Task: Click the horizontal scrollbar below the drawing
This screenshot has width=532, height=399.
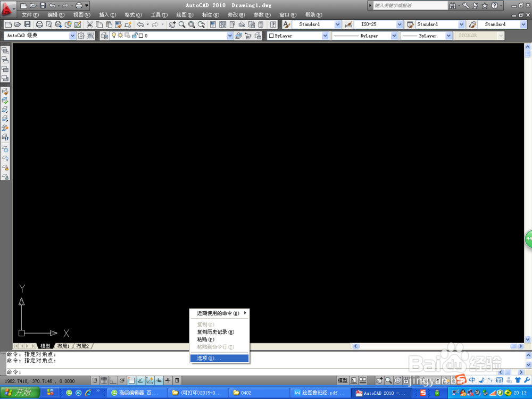Action: (438, 346)
